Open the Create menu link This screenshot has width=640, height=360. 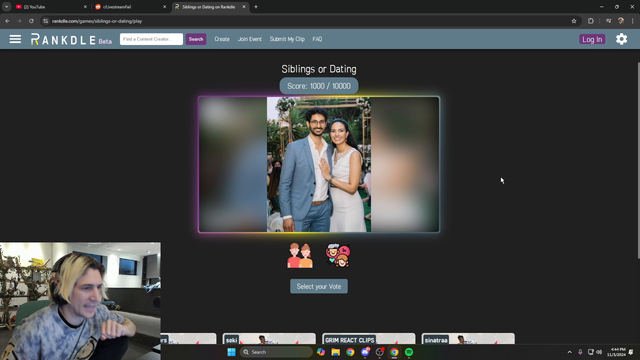click(222, 39)
